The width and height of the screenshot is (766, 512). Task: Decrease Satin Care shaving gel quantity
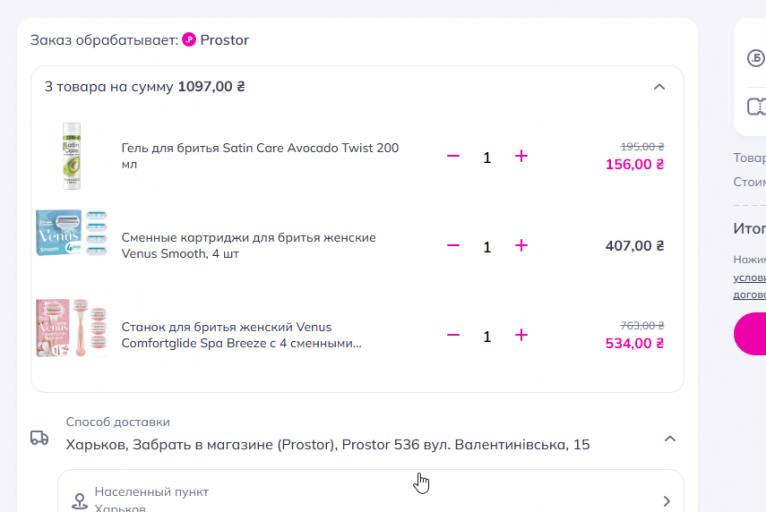point(453,157)
